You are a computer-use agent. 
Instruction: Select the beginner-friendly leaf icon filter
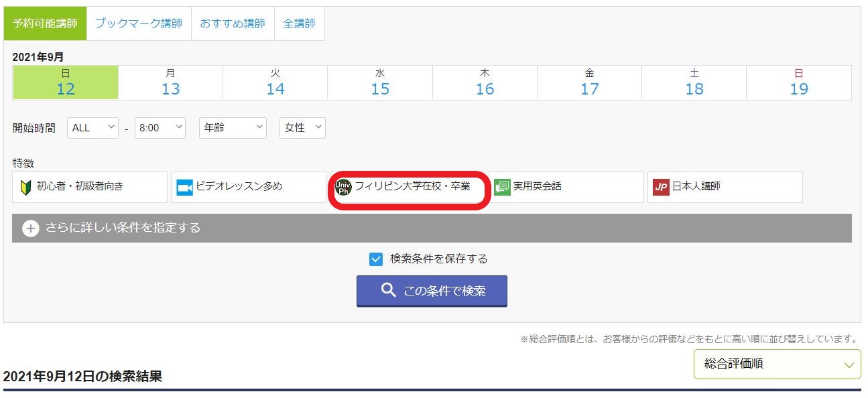coord(25,188)
